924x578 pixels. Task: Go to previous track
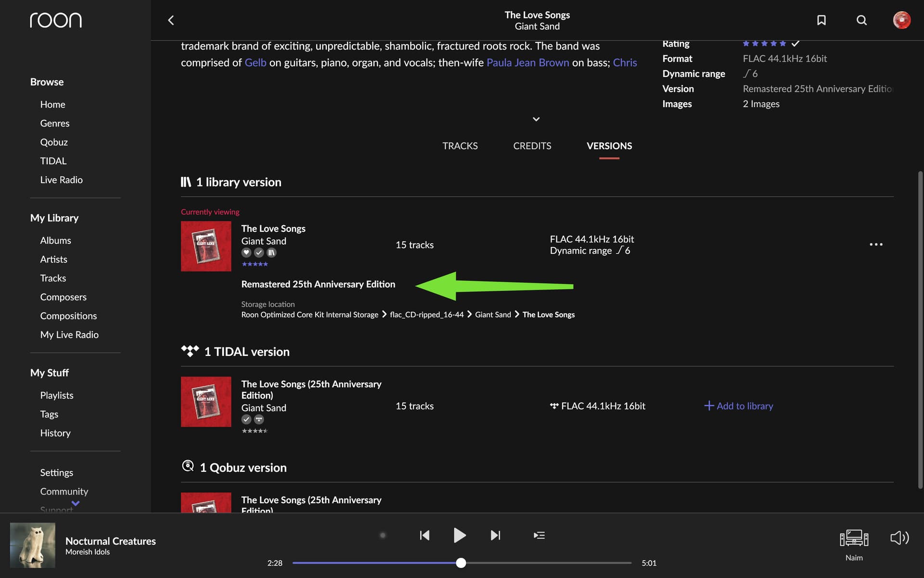point(424,535)
